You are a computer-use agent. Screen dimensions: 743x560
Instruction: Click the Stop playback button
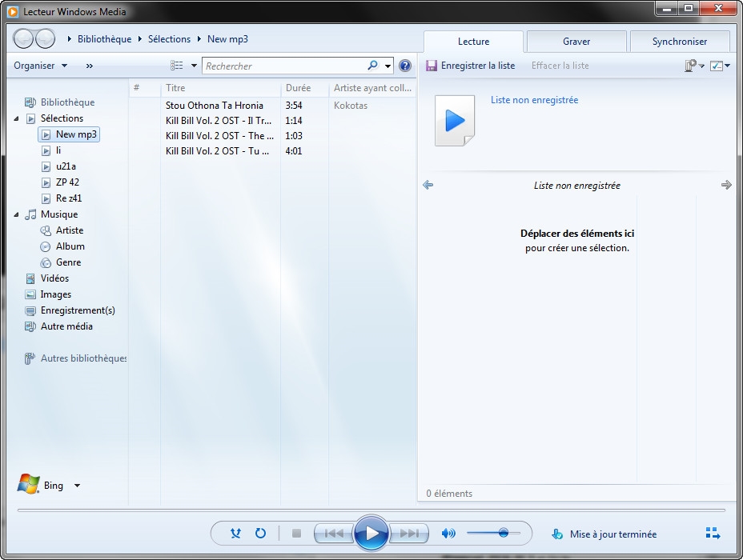tap(296, 534)
